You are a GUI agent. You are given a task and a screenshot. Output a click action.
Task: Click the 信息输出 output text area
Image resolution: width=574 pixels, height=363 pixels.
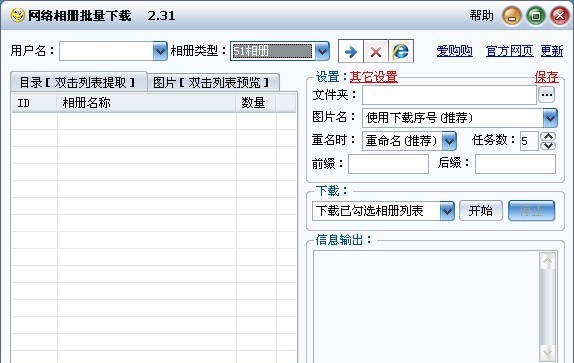(426, 307)
